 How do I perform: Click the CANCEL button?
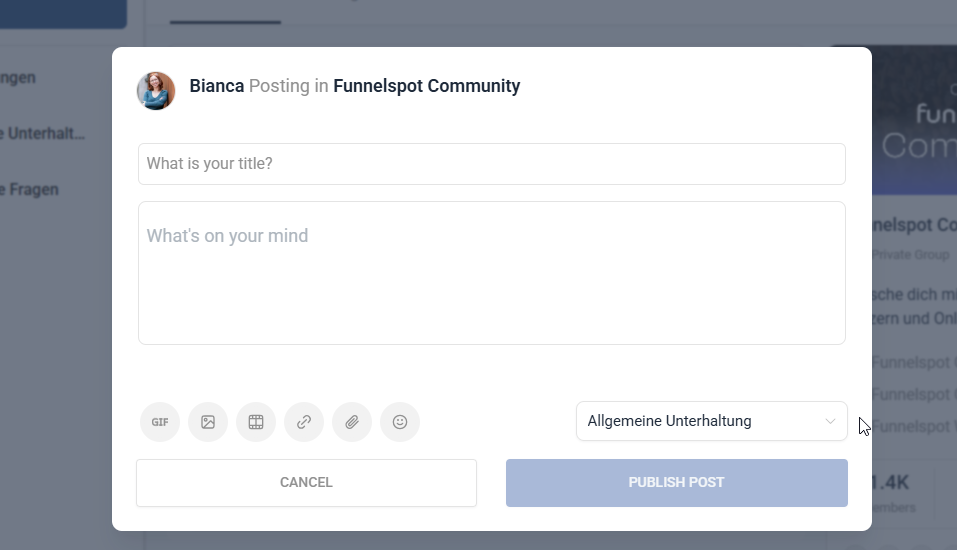306,483
